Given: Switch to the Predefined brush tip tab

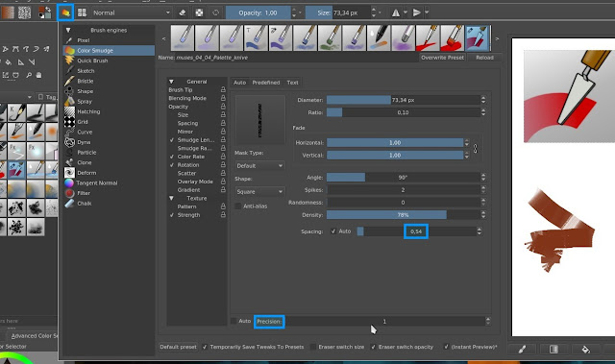Looking at the screenshot, I should 266,83.
